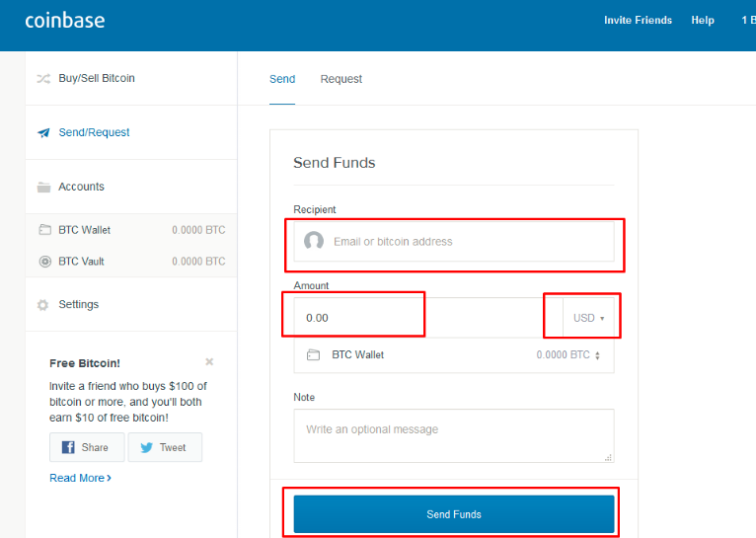Click the Send/Request paper plane icon

point(43,132)
